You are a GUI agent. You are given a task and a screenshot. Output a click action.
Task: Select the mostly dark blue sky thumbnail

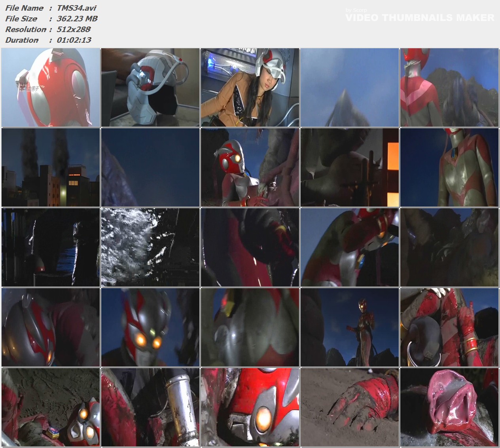(150, 167)
